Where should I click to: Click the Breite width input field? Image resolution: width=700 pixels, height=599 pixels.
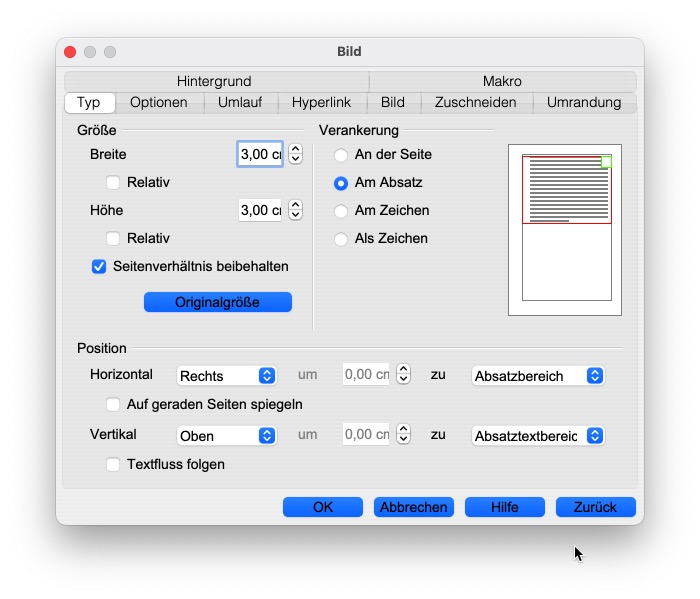pos(260,154)
